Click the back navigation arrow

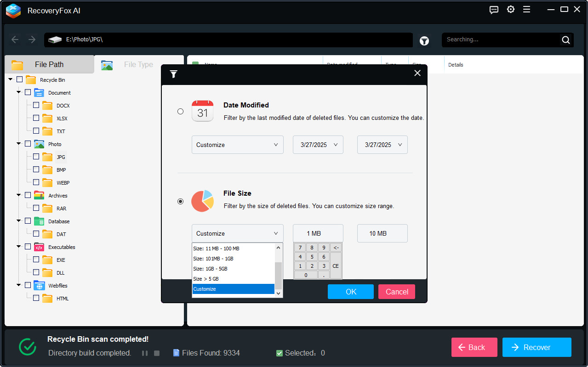(x=15, y=40)
